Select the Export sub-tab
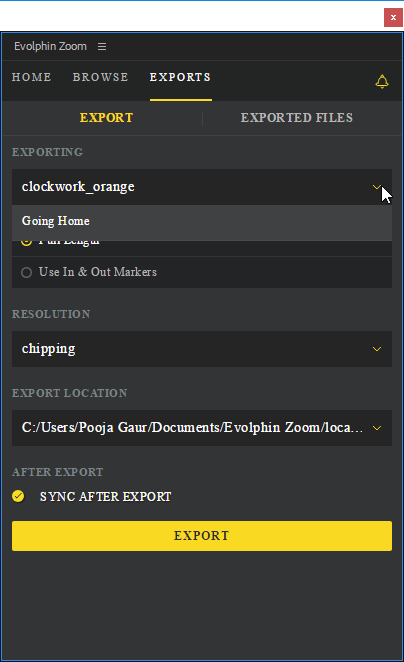 tap(106, 118)
